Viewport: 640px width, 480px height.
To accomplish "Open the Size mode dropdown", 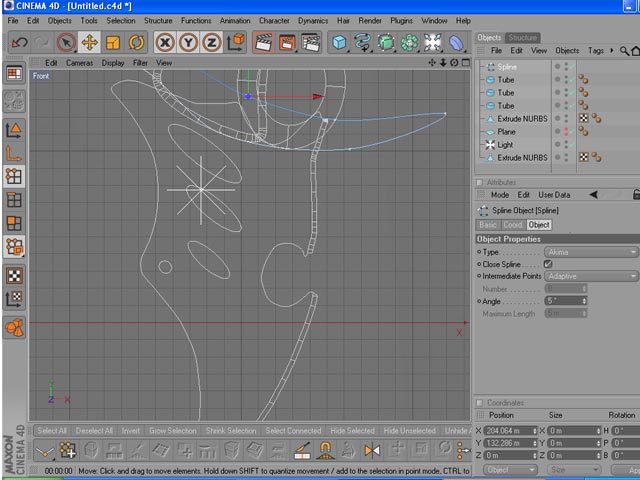I will pyautogui.click(x=573, y=469).
